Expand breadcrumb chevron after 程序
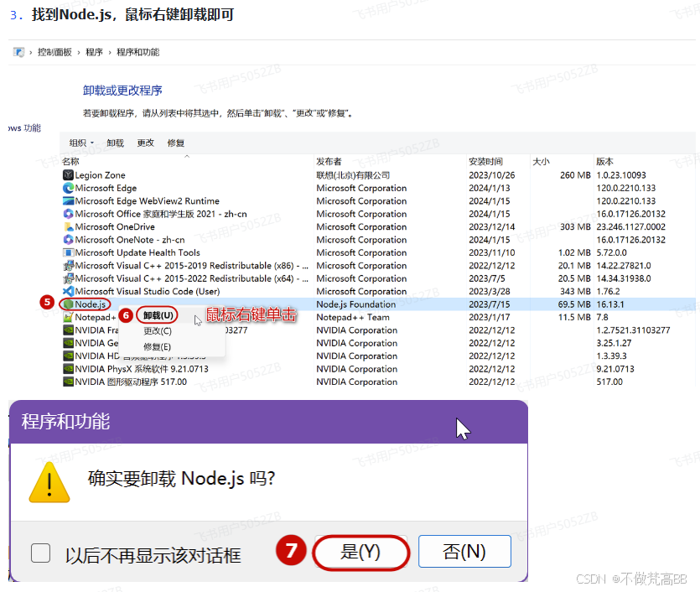Viewport: 700px width, 592px height. [x=109, y=53]
